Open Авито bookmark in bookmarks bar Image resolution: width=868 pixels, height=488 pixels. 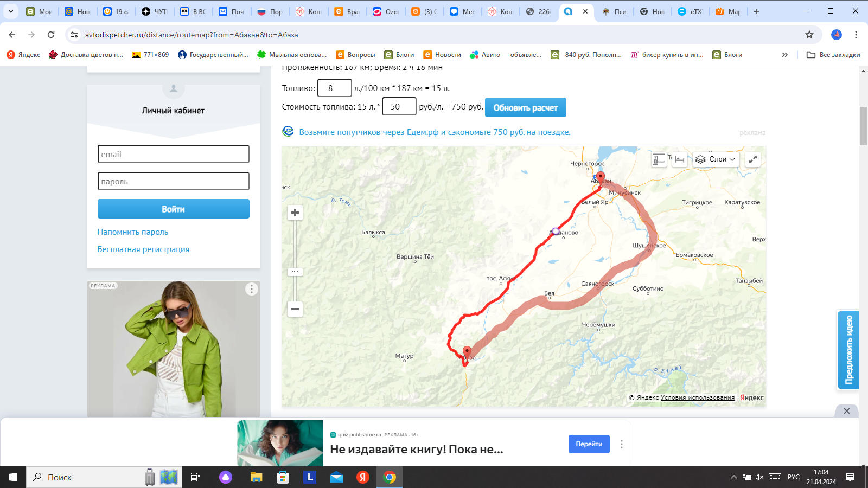[506, 55]
